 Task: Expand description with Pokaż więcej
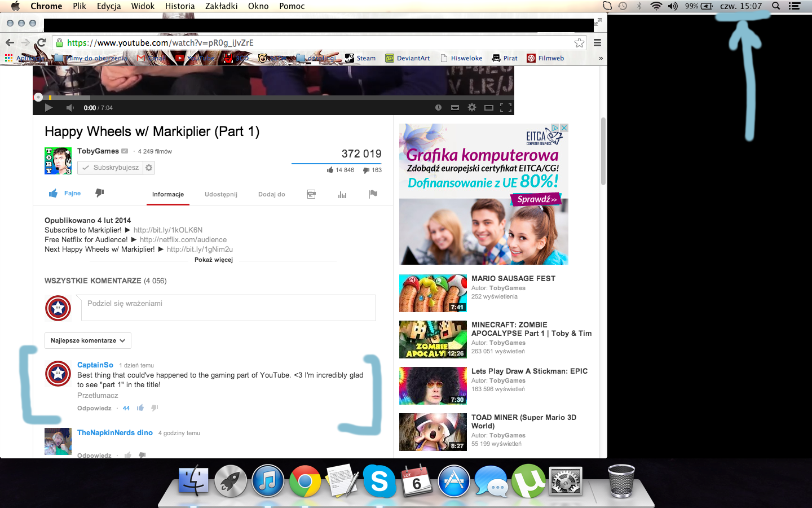(214, 260)
